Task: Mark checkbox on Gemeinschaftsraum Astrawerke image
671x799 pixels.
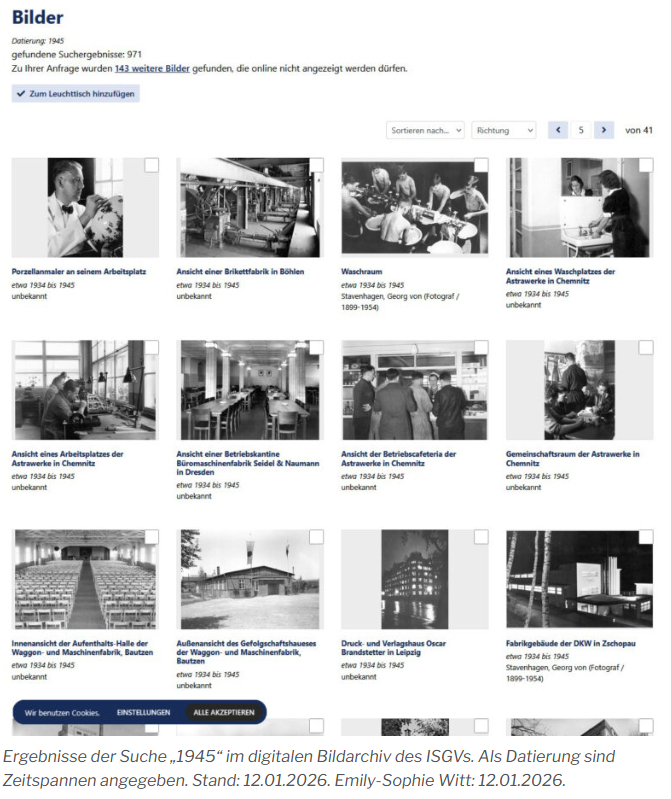Action: [646, 348]
